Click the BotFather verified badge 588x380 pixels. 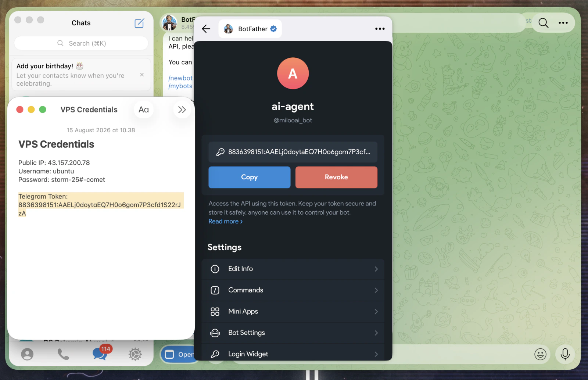pos(273,29)
